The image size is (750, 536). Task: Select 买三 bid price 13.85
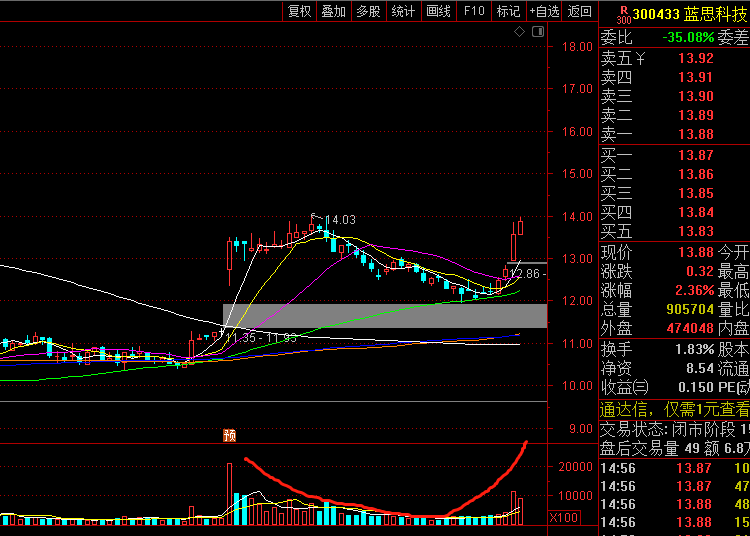click(x=696, y=194)
